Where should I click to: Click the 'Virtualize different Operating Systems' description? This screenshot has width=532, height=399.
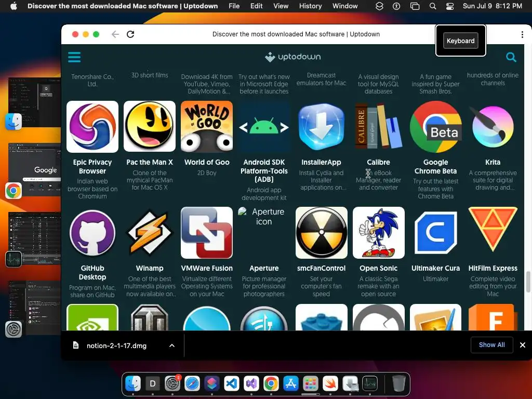click(x=207, y=286)
